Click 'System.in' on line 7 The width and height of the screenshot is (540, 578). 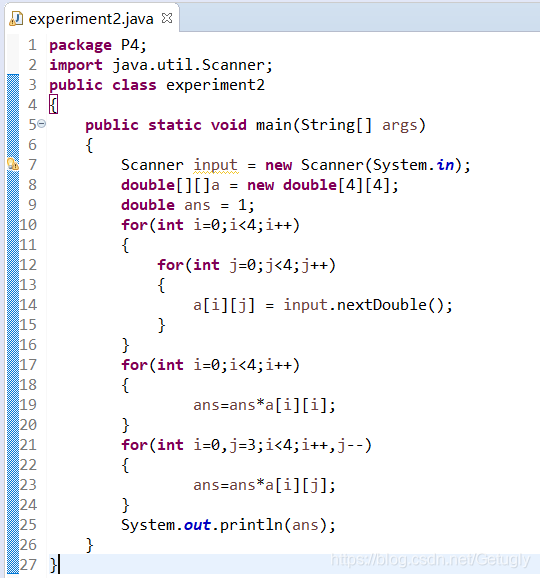point(414,165)
